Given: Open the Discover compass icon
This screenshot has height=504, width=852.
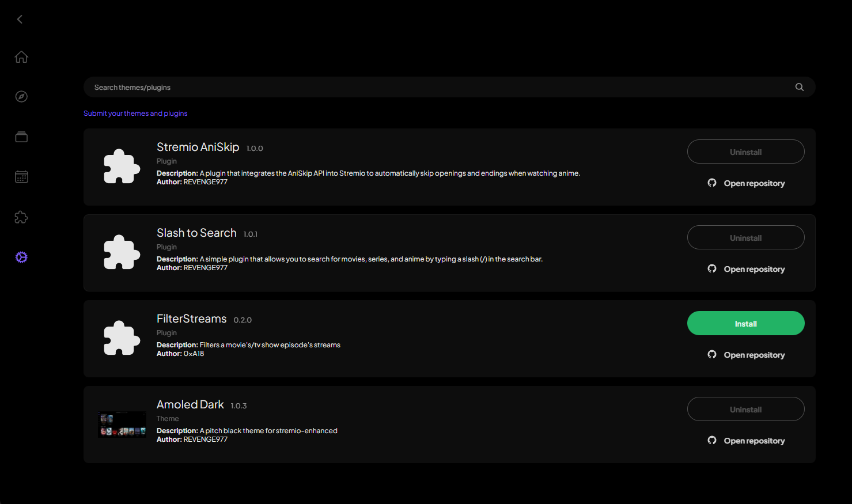Looking at the screenshot, I should click(21, 96).
